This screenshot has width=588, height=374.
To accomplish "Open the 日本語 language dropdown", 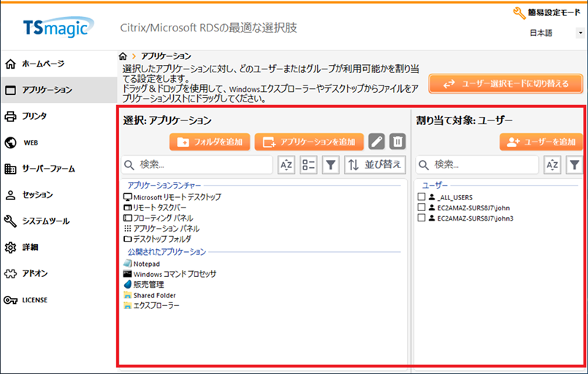I will click(x=556, y=34).
